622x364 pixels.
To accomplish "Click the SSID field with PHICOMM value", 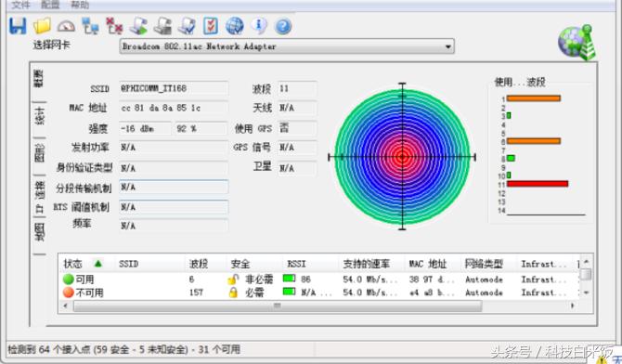I will tap(174, 88).
